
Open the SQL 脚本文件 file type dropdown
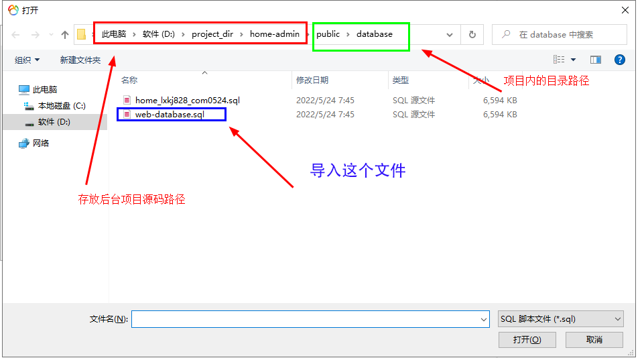(x=561, y=319)
